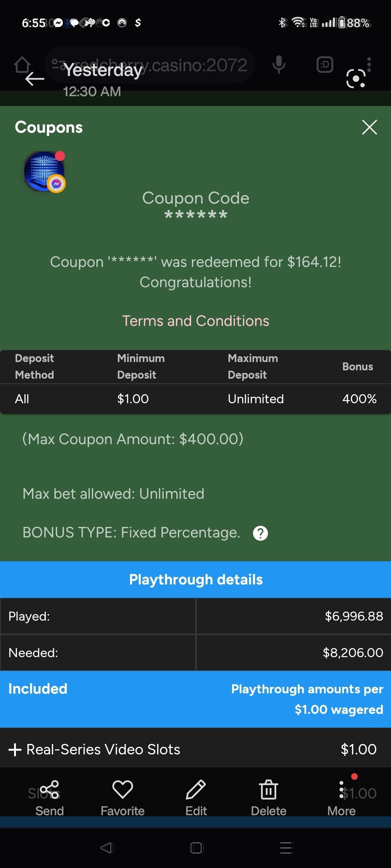Open the Terms and Conditions link
The width and height of the screenshot is (391, 868).
[195, 321]
